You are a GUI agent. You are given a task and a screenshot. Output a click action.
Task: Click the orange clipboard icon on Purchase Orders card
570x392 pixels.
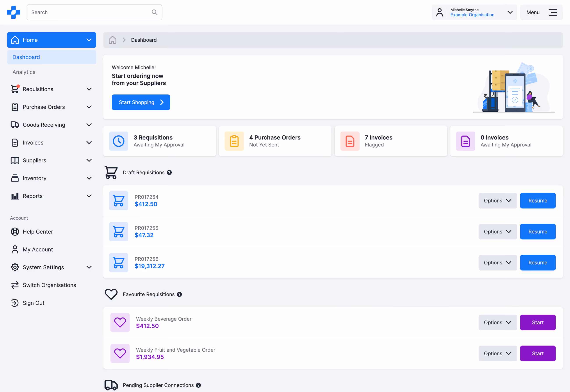[234, 141]
